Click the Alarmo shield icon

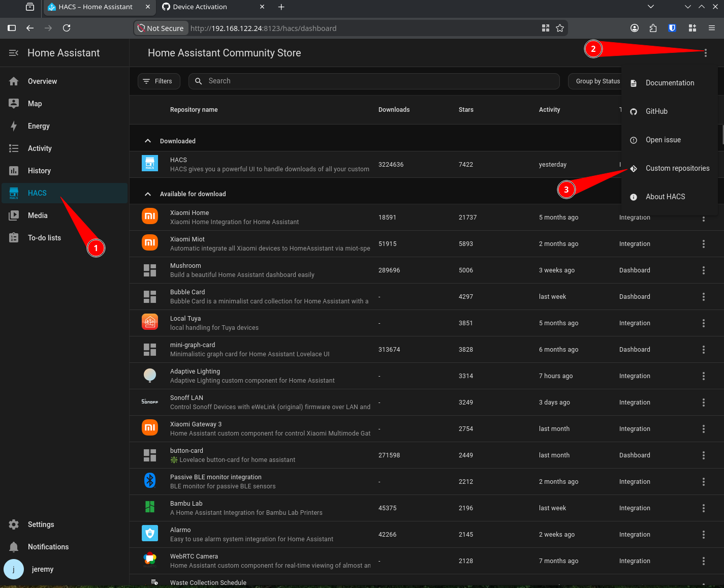(150, 533)
